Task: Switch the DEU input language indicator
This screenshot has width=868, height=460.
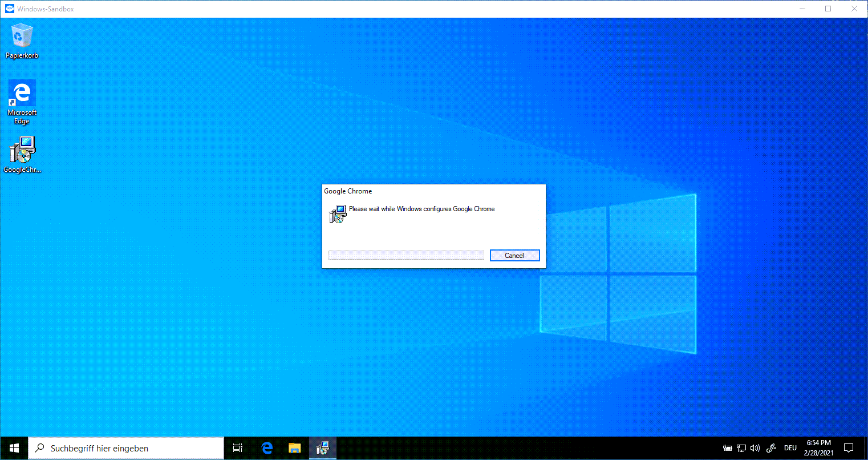Action: click(790, 448)
